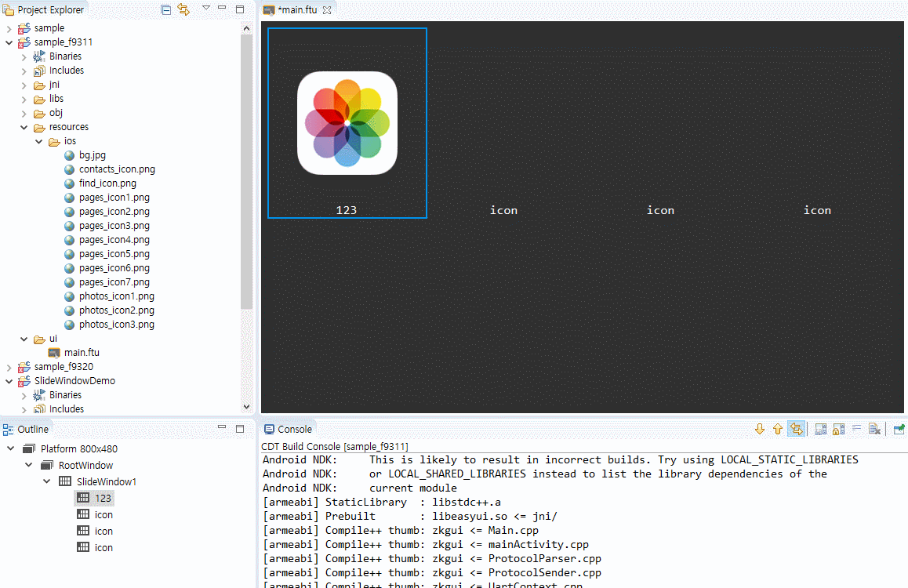Maximize the Project Explorer panel
This screenshot has width=908, height=588.
[240, 9]
